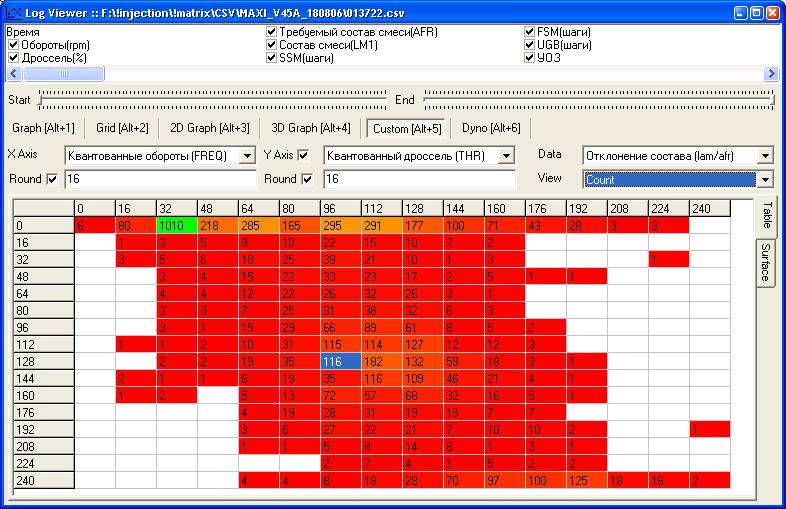786x509 pixels.
Task: Click the End range slider track
Action: pos(598,99)
